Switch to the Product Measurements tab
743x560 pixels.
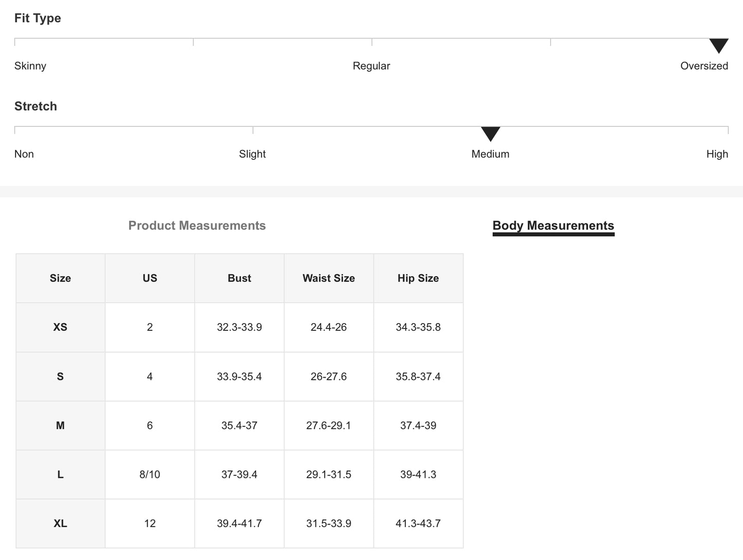tap(197, 226)
